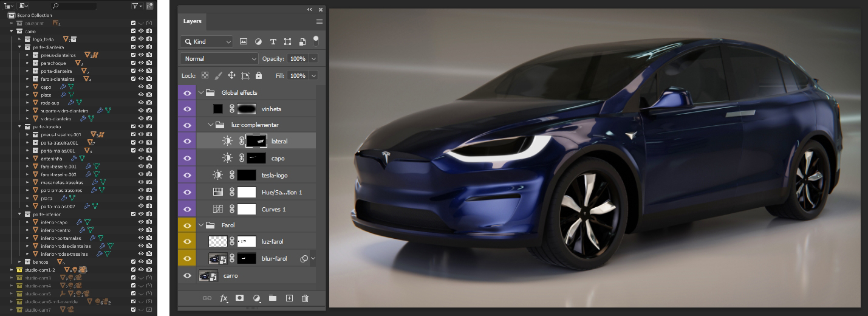Click the delete layer trash icon
868x316 pixels.
(306, 298)
